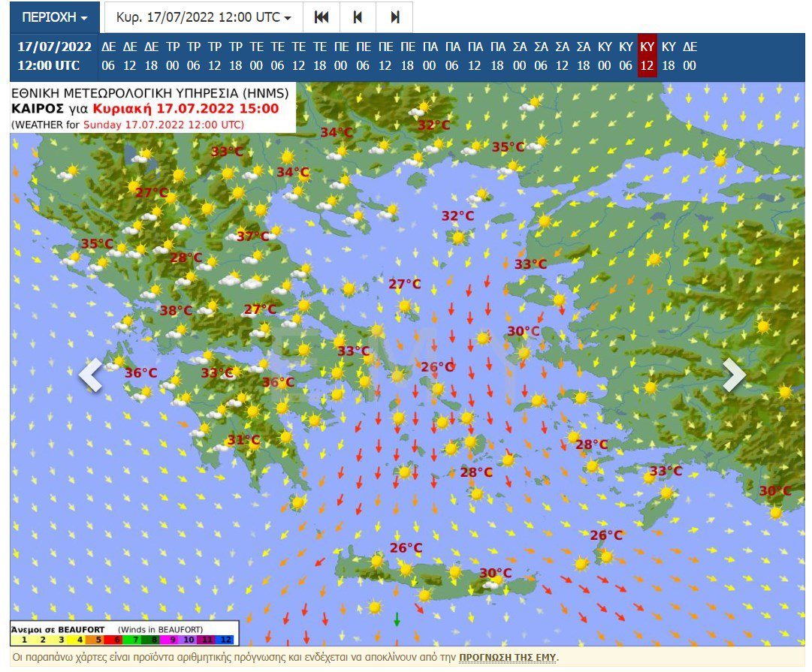Select the highlighted ΚΥ 12 time slot
812x672 pixels.
click(647, 56)
